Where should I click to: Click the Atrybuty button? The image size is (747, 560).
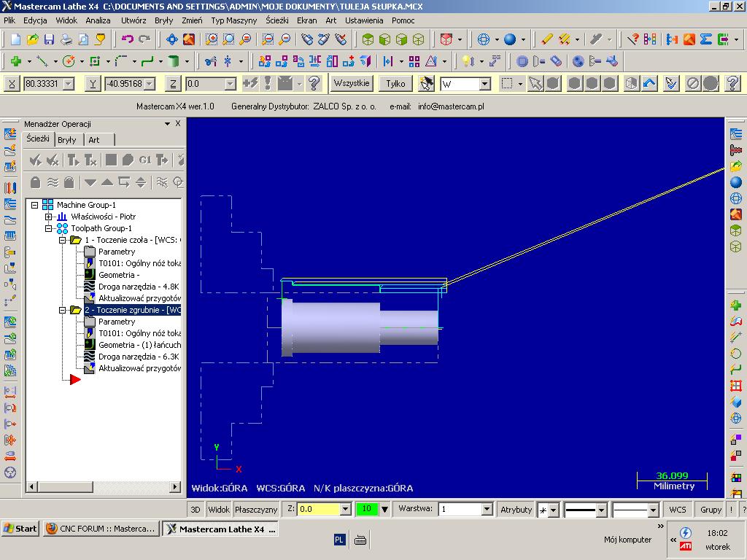pos(516,509)
